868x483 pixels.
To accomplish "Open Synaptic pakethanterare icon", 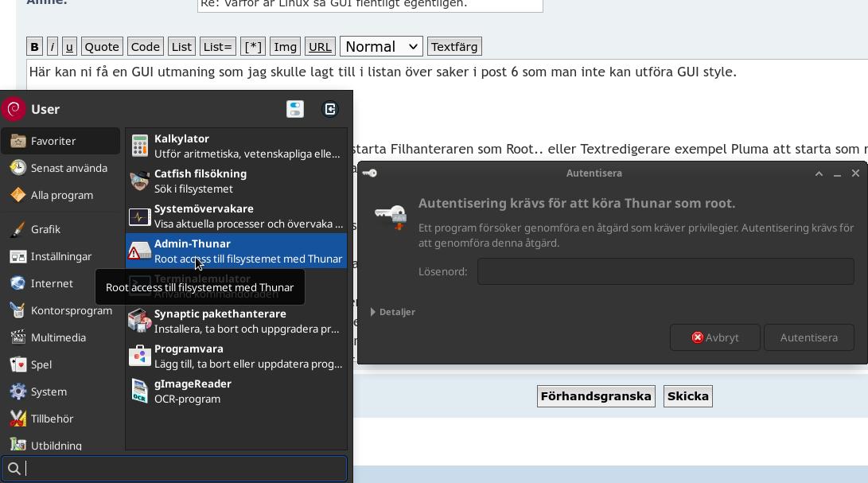I will (139, 321).
